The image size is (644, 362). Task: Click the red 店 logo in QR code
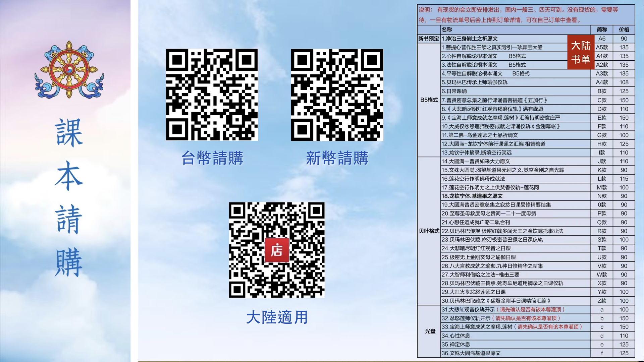click(277, 250)
